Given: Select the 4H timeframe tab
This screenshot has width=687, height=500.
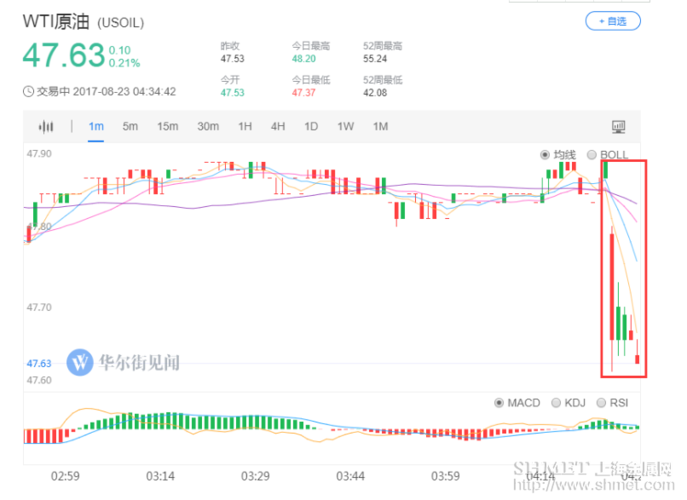Looking at the screenshot, I should pos(278,127).
